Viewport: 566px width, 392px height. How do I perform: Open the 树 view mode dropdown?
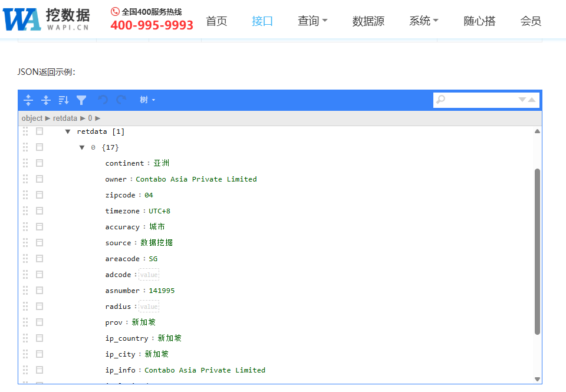click(x=147, y=100)
